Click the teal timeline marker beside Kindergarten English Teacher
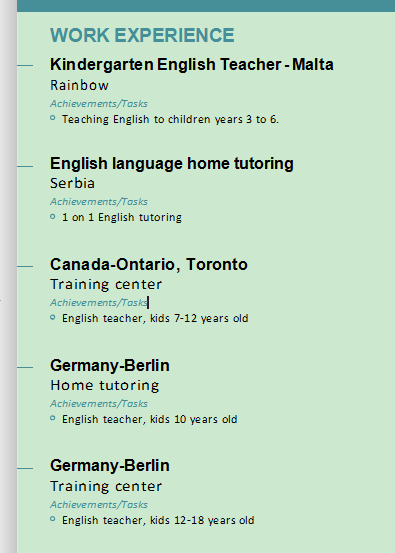The width and height of the screenshot is (395, 553). pyautogui.click(x=25, y=65)
